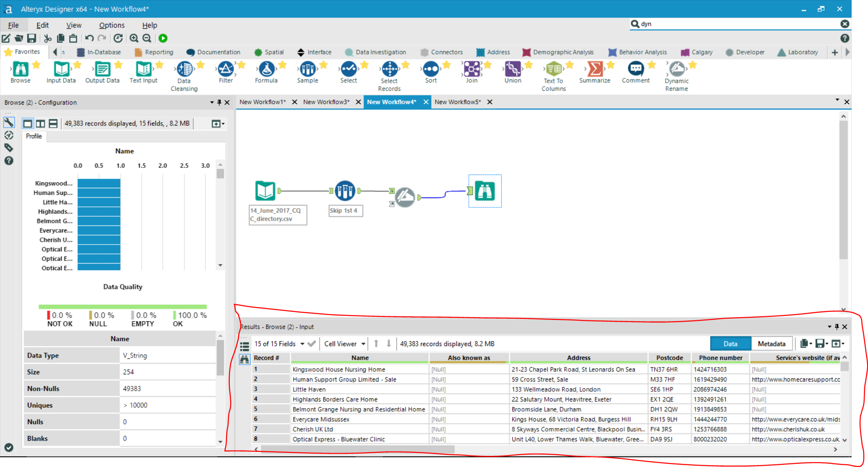Expand the 15 of 15 Fields dropdown
The image size is (868, 467).
click(302, 344)
